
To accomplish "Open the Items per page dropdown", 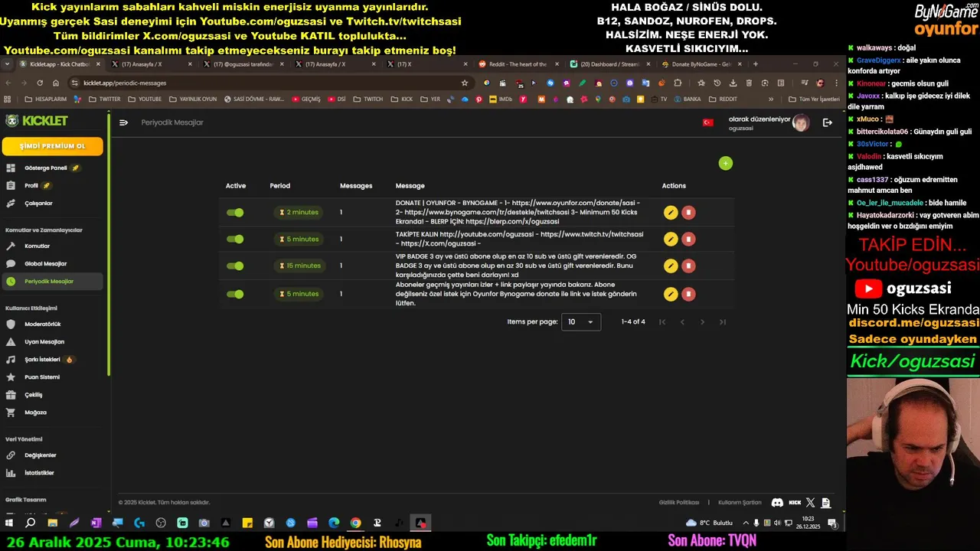I will click(581, 322).
